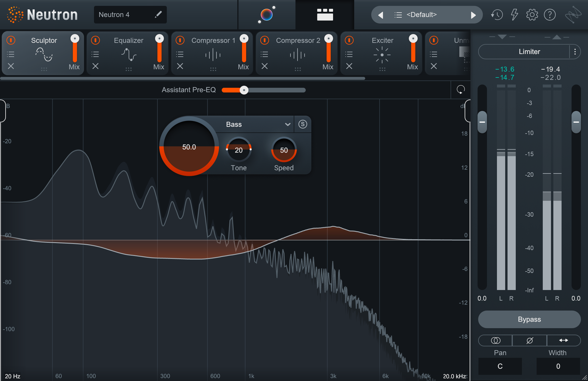
Task: Adjust the Assistant Pre-EQ slider
Action: click(x=244, y=90)
